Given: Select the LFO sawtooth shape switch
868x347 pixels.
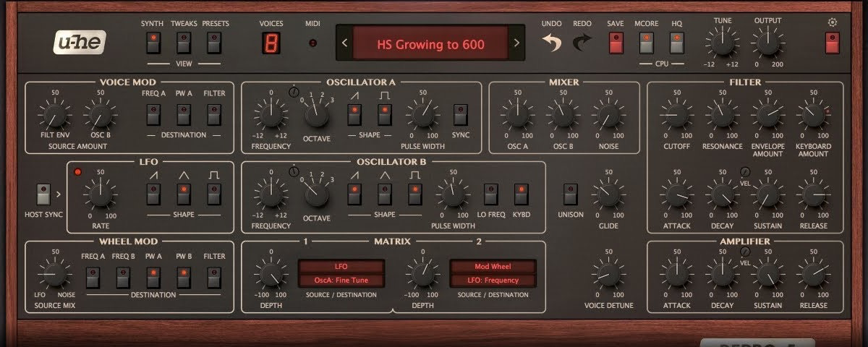Looking at the screenshot, I should 153,193.
